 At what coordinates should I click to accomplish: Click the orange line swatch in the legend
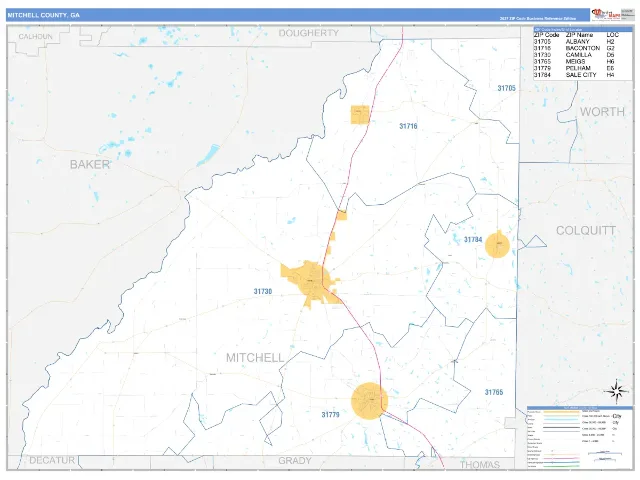tap(564, 412)
